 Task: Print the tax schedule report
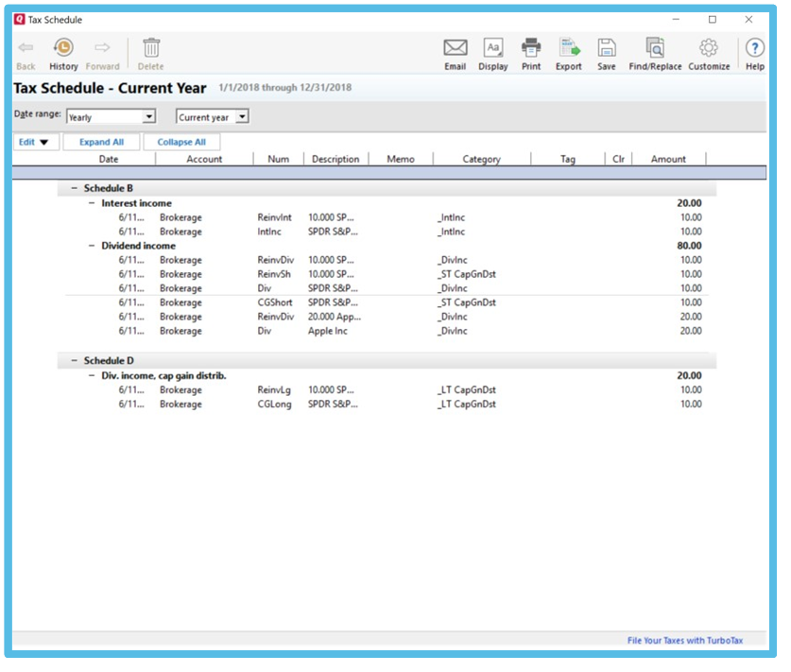coord(531,48)
